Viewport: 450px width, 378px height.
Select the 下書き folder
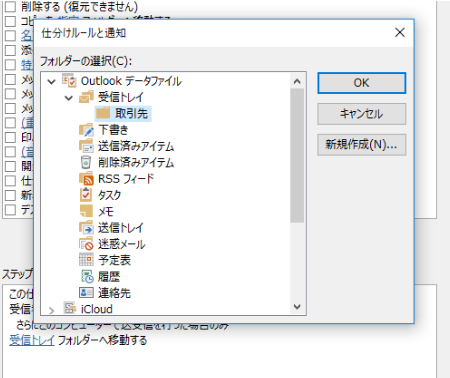(x=113, y=130)
